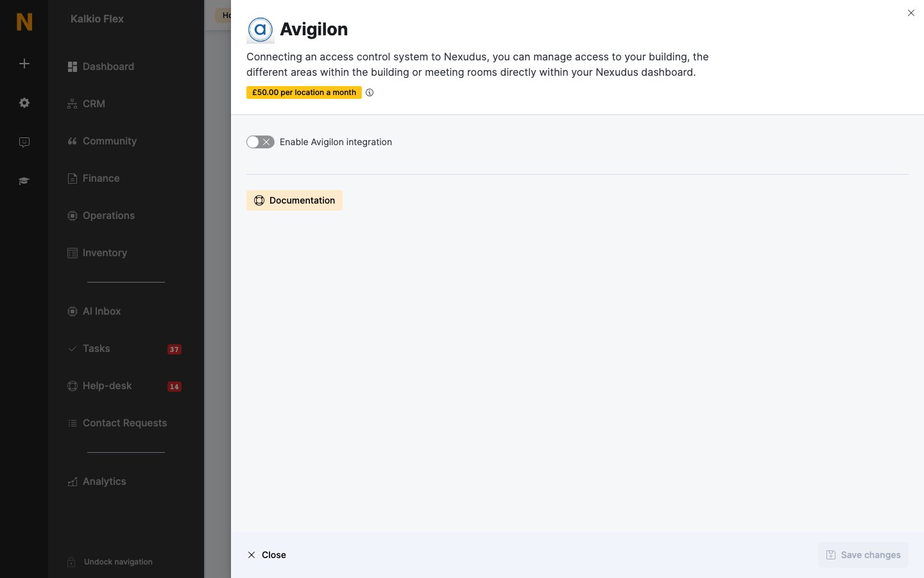
Task: Click the Save changes button
Action: [863, 555]
